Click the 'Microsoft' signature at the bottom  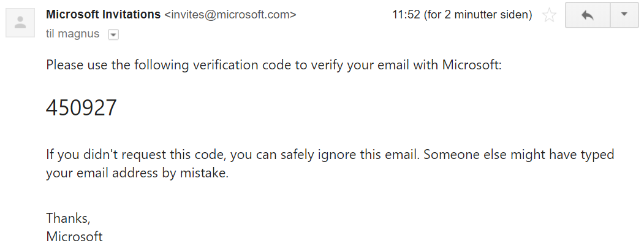pyautogui.click(x=74, y=236)
